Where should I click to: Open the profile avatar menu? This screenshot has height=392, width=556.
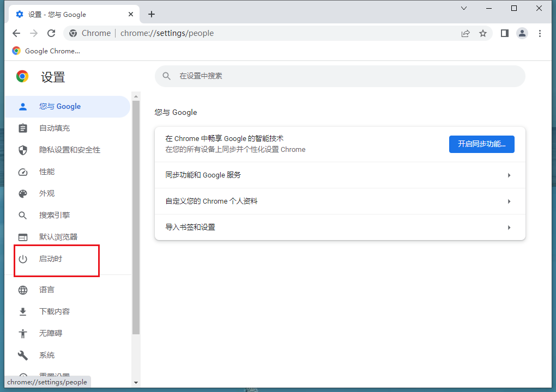[x=522, y=33]
